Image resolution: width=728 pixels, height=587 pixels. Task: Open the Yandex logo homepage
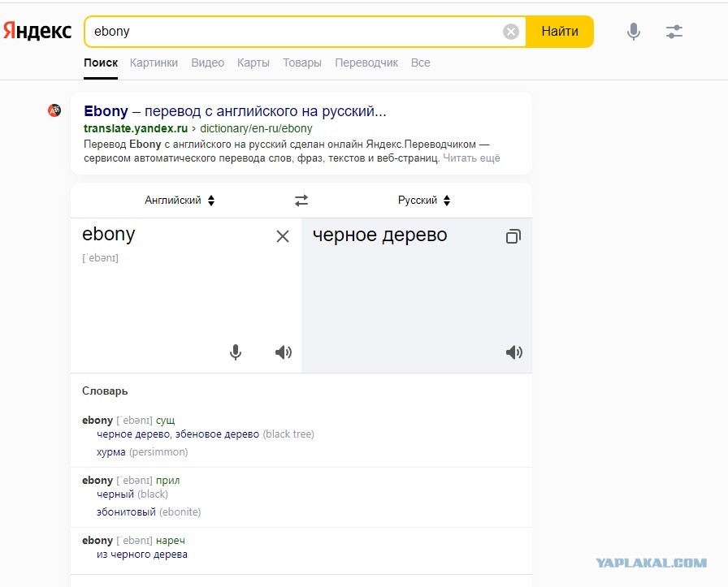click(37, 31)
